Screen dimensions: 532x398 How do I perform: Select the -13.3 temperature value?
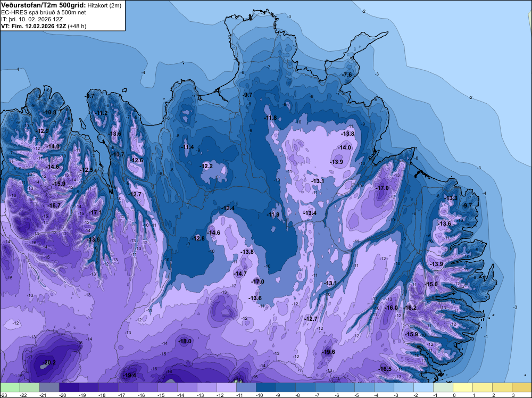(x=451, y=198)
